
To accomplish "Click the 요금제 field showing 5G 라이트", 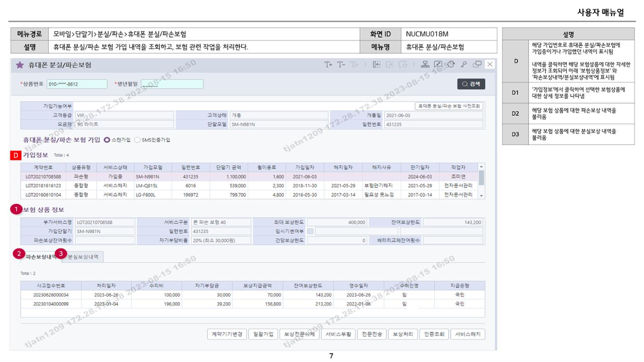I will click(x=124, y=124).
